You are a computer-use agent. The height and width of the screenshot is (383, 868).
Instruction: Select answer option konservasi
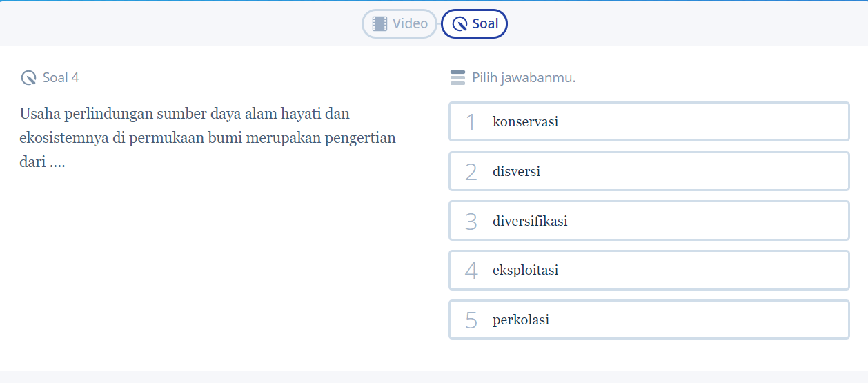coord(649,121)
